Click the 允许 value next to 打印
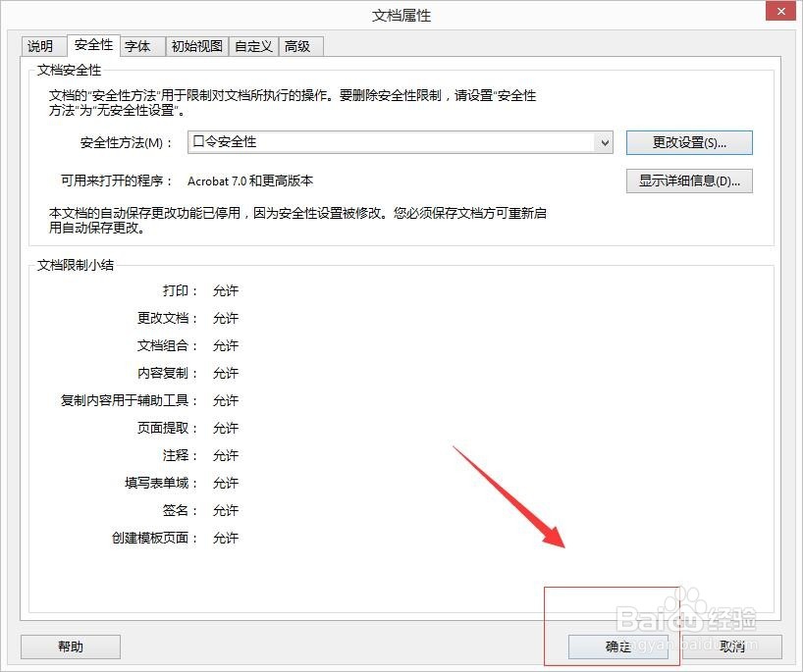This screenshot has width=803, height=672. point(225,290)
